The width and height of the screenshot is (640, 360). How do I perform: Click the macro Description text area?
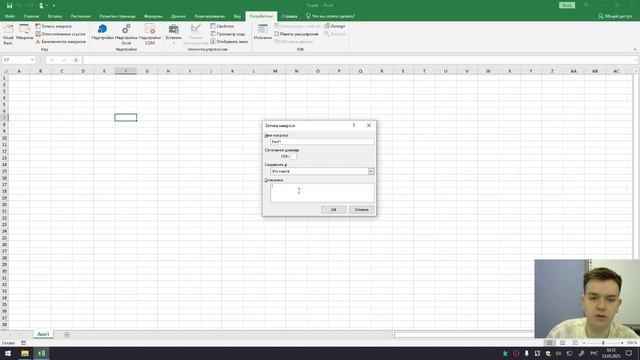322,193
